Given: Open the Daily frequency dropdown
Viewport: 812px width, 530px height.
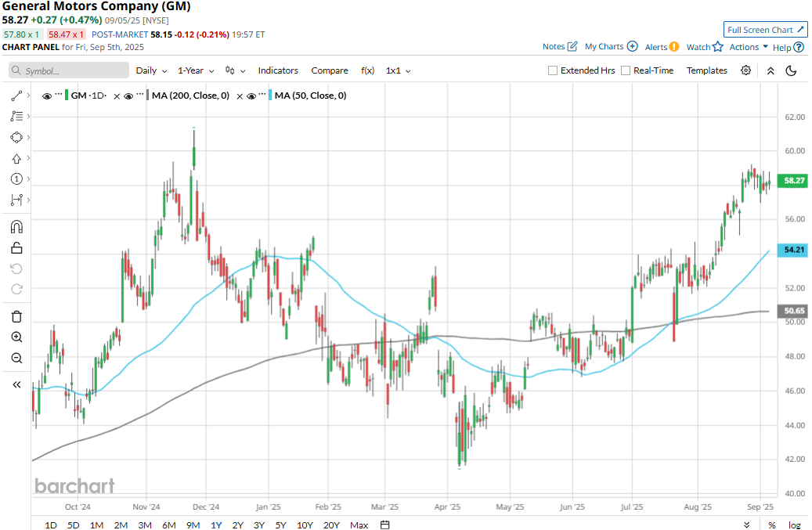Looking at the screenshot, I should point(151,70).
